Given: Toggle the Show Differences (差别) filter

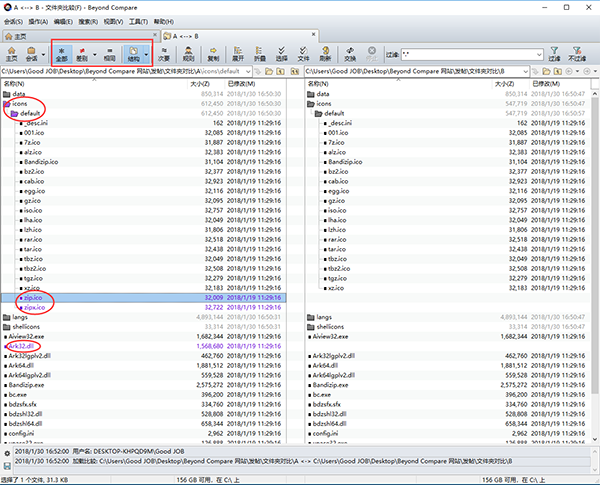Looking at the screenshot, I should (82, 54).
